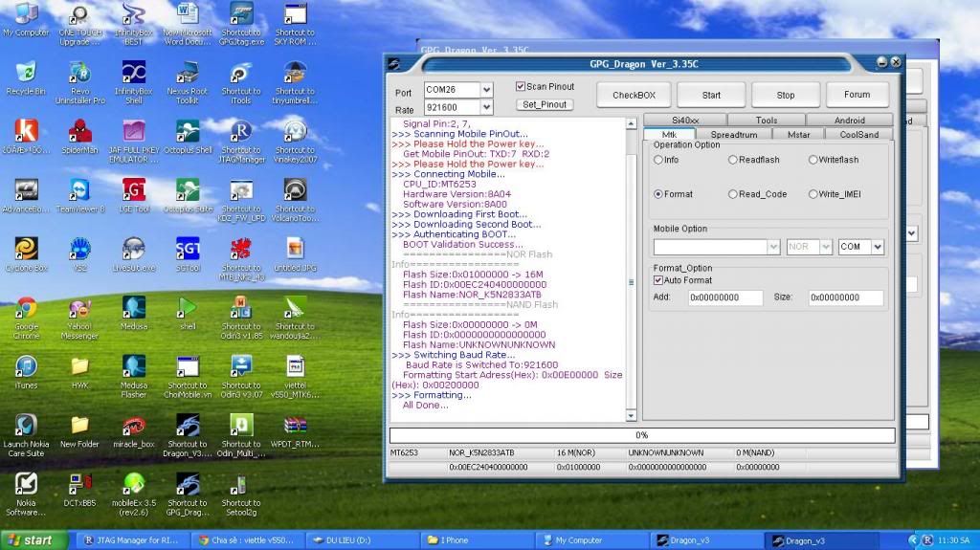Viewport: 980px width, 550px height.
Task: Select Info operation option
Action: click(658, 160)
